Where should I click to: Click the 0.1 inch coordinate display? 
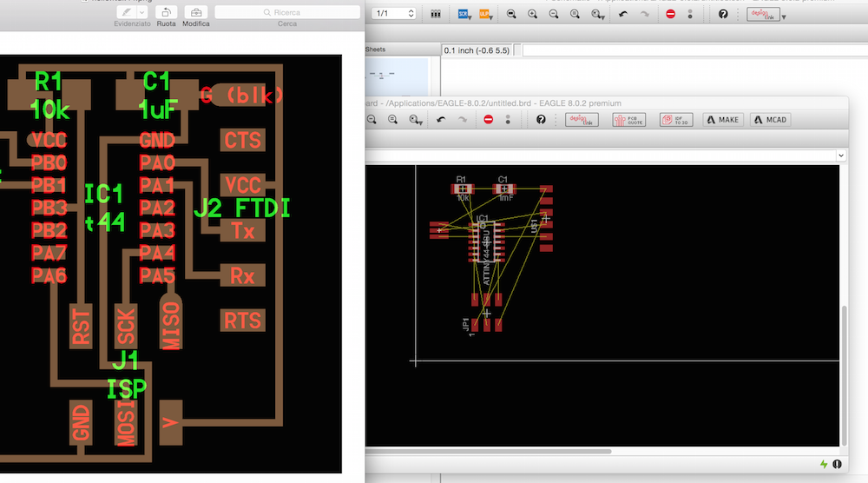pyautogui.click(x=477, y=50)
